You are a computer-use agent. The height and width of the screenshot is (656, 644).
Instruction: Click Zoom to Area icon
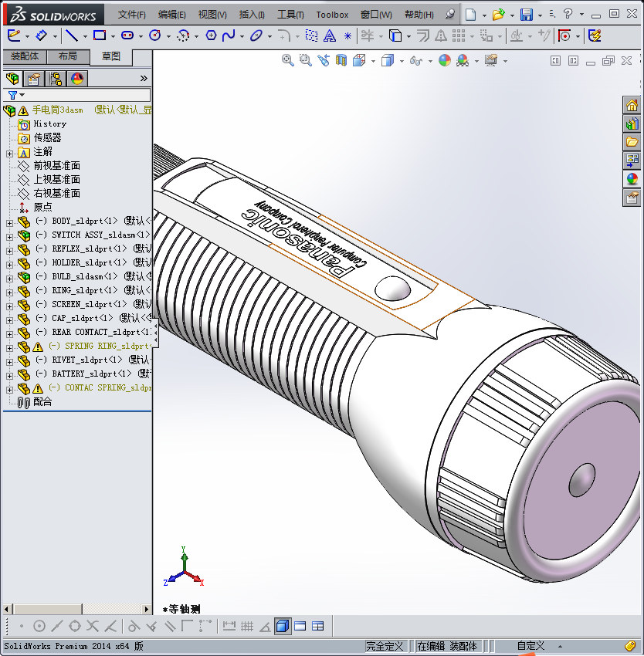306,61
